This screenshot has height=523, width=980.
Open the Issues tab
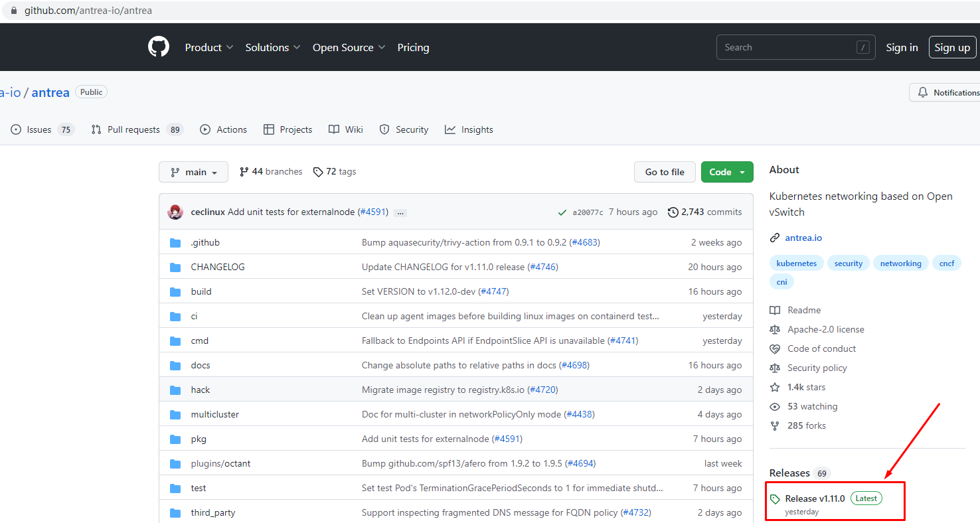coord(42,129)
